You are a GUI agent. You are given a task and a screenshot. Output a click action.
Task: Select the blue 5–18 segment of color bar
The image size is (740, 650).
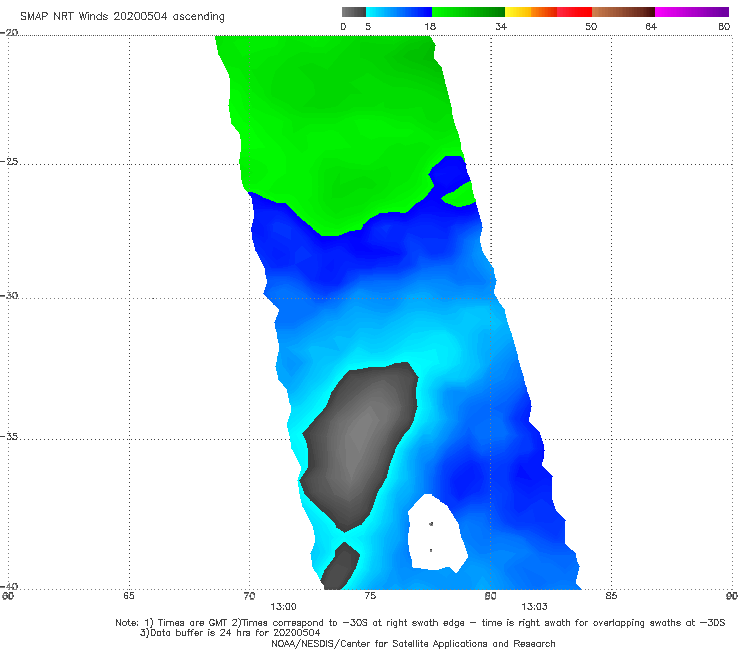[x=399, y=12]
